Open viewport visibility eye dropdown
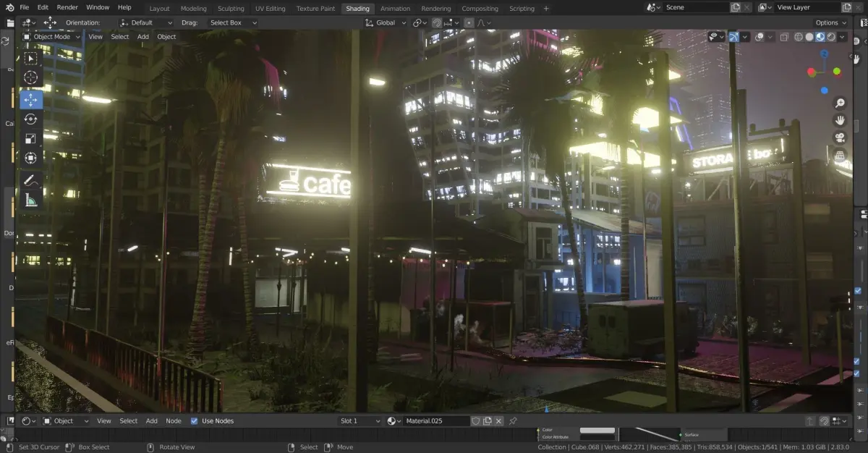 717,37
